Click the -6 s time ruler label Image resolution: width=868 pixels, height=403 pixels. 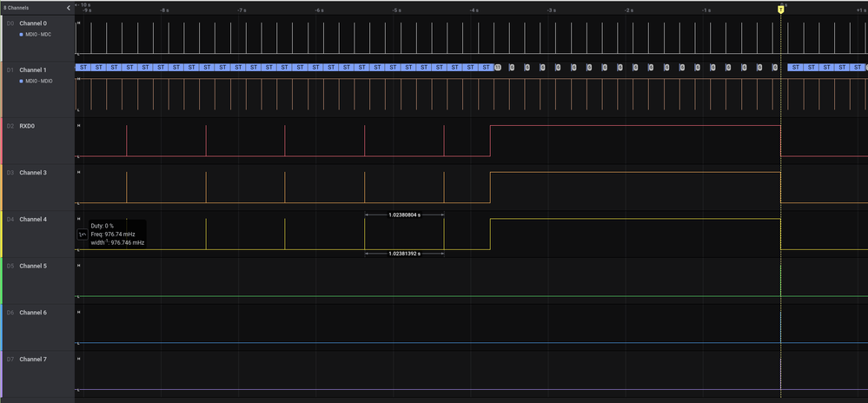pos(319,10)
